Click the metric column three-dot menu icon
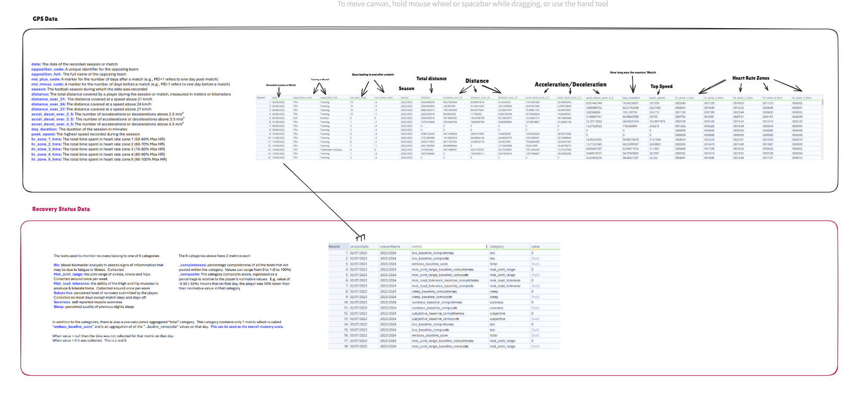This screenshot has width=868, height=396. tap(486, 246)
